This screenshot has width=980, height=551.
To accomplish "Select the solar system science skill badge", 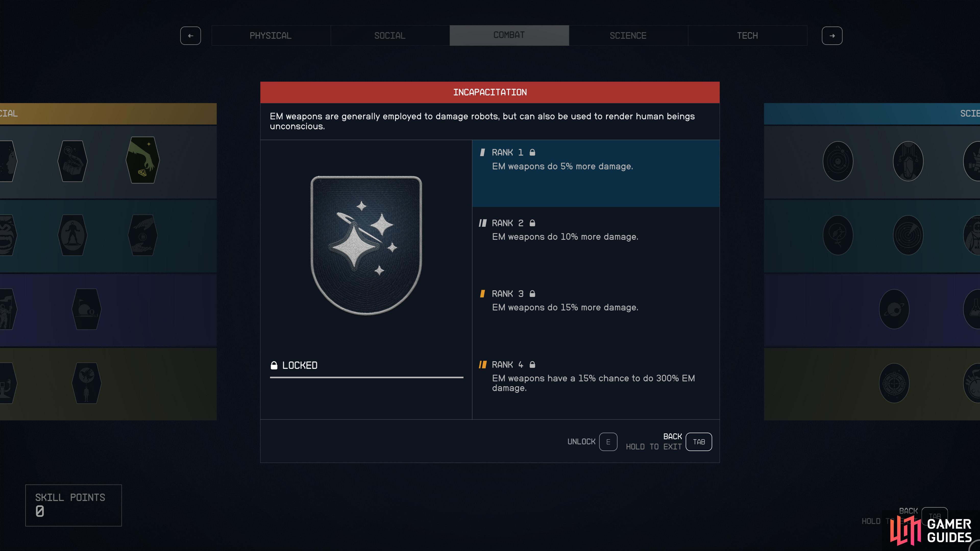I will click(838, 161).
